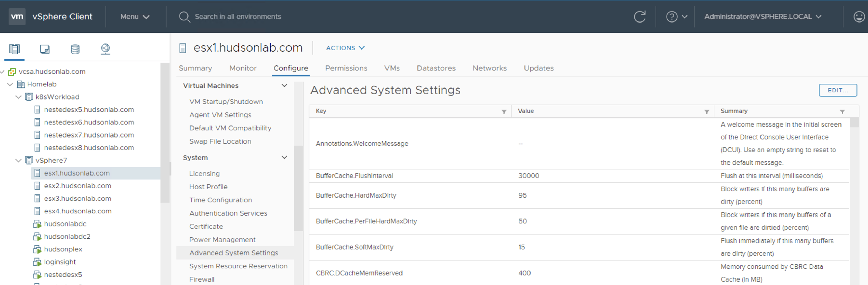Open the Administrator@VSPHERE.LOCAL user menu

pos(763,17)
